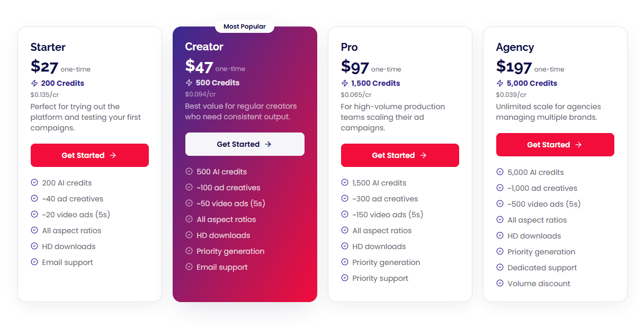Click the checkmark icon next to HD downloads in Pro

344,246
